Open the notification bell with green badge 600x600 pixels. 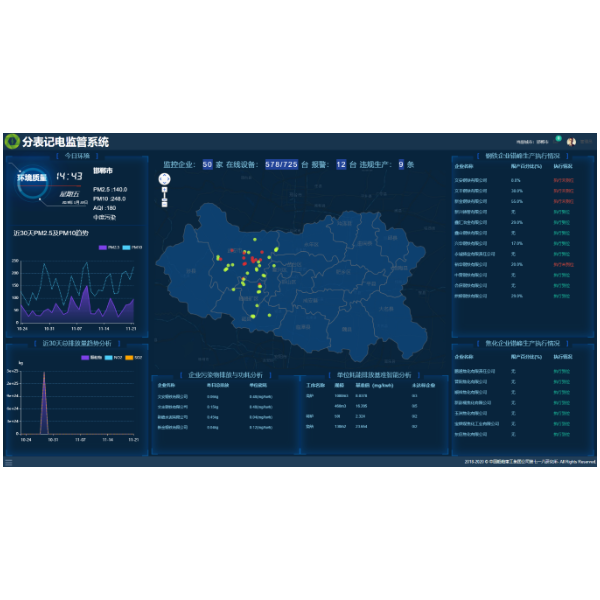coord(558,140)
